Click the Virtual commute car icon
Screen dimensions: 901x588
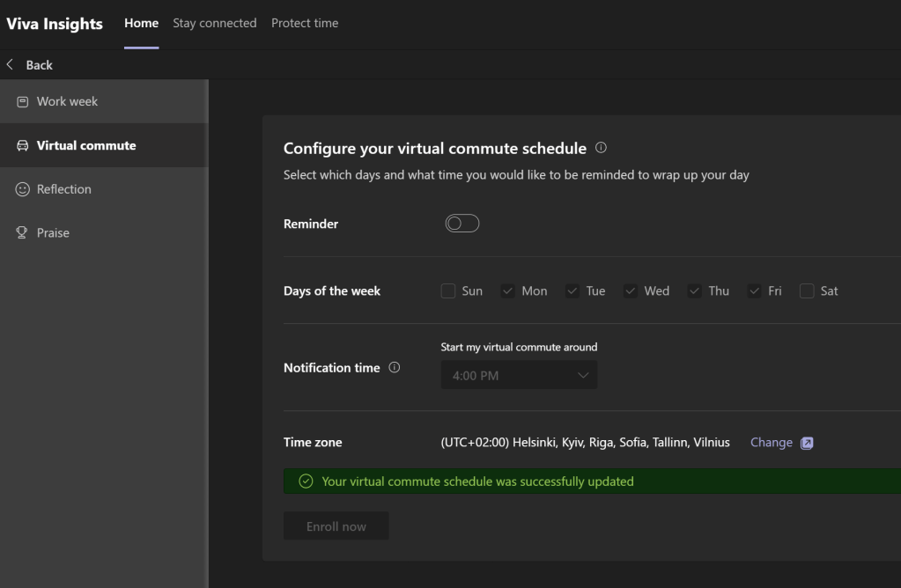pos(23,146)
